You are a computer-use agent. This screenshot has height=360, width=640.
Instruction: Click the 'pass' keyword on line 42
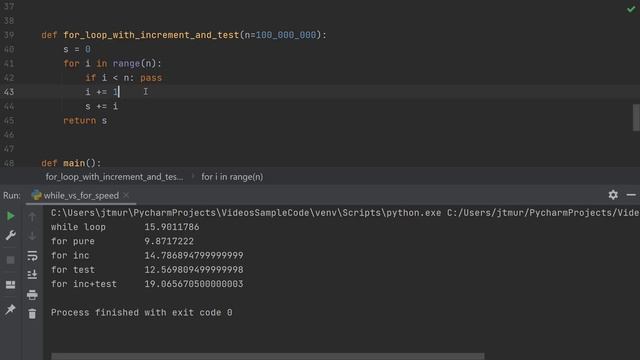pos(151,78)
